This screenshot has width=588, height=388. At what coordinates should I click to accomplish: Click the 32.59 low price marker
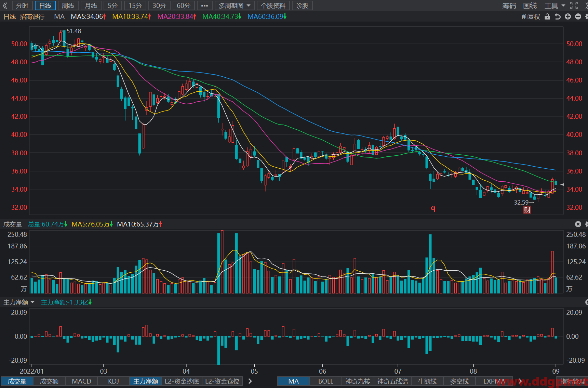[x=524, y=203]
